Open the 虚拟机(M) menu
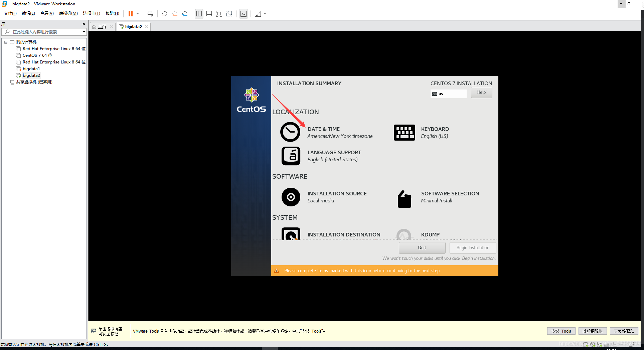The width and height of the screenshot is (644, 350). (x=68, y=13)
